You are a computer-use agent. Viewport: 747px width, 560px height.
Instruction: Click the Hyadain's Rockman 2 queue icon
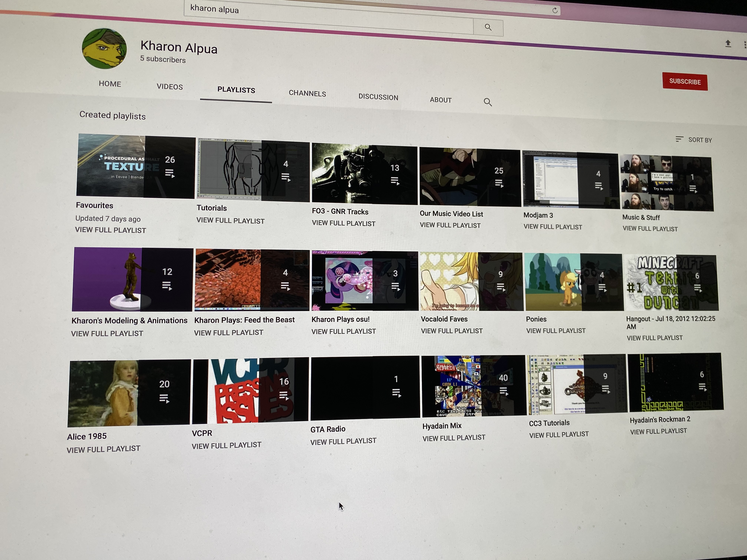702,388
